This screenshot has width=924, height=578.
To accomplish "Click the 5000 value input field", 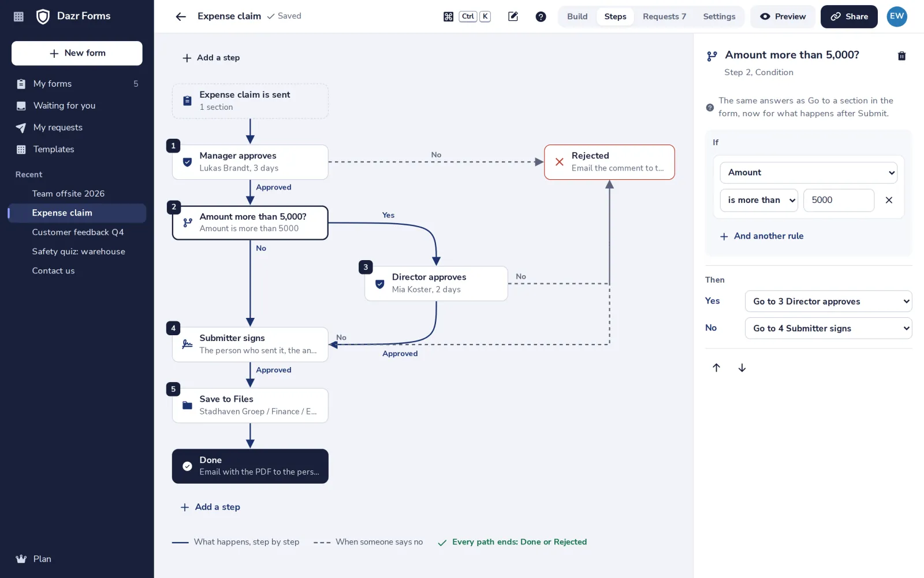I will 839,200.
